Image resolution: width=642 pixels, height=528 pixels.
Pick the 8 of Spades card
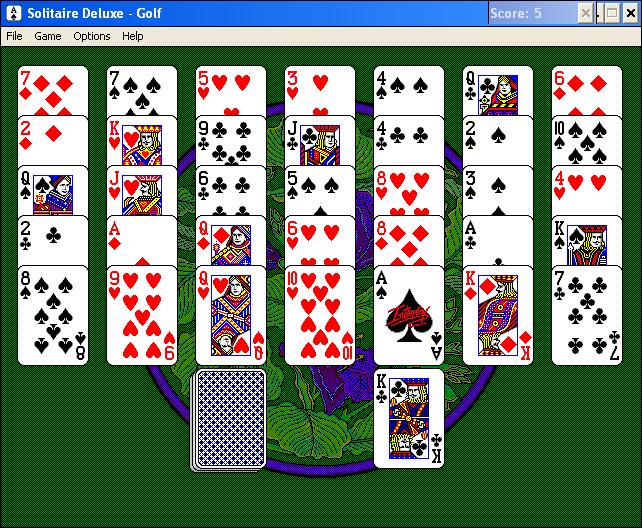[x=53, y=315]
